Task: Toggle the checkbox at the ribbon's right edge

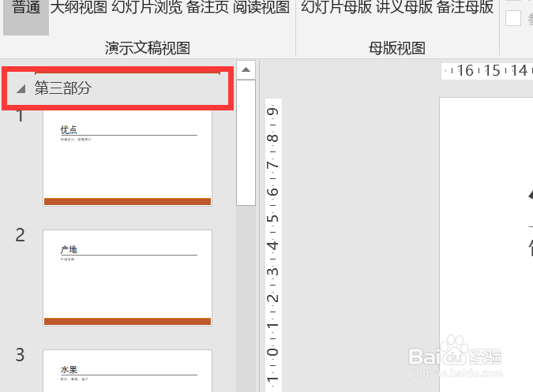Action: [513, 18]
